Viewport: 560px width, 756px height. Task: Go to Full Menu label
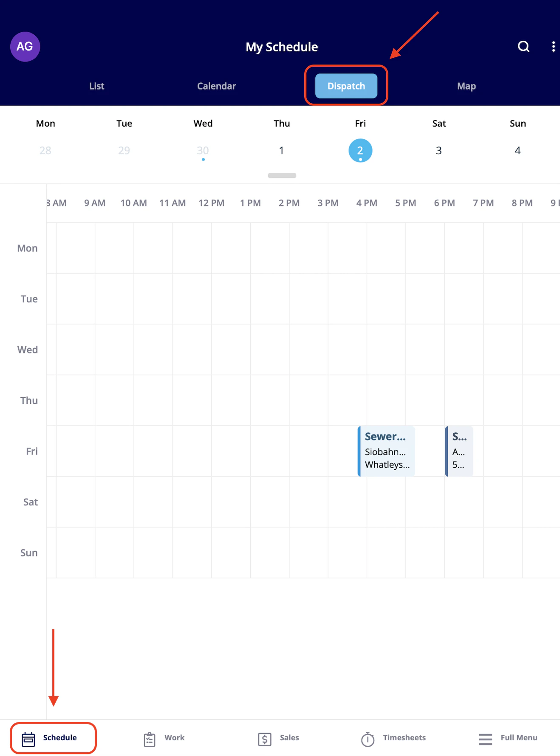pyautogui.click(x=519, y=738)
